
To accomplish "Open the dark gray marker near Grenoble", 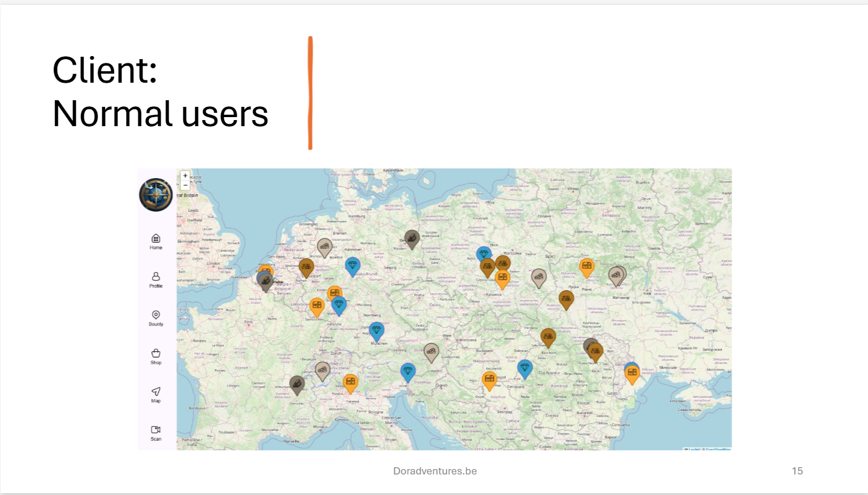I will 296,385.
